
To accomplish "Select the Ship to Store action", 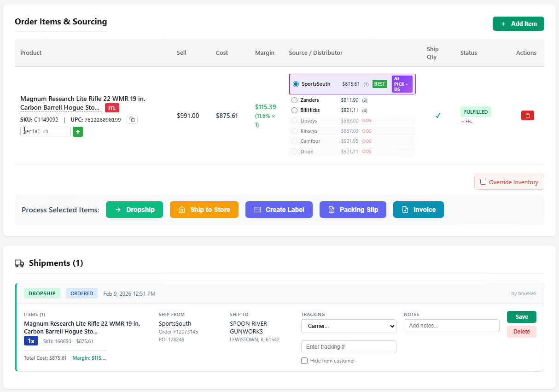I will (204, 210).
